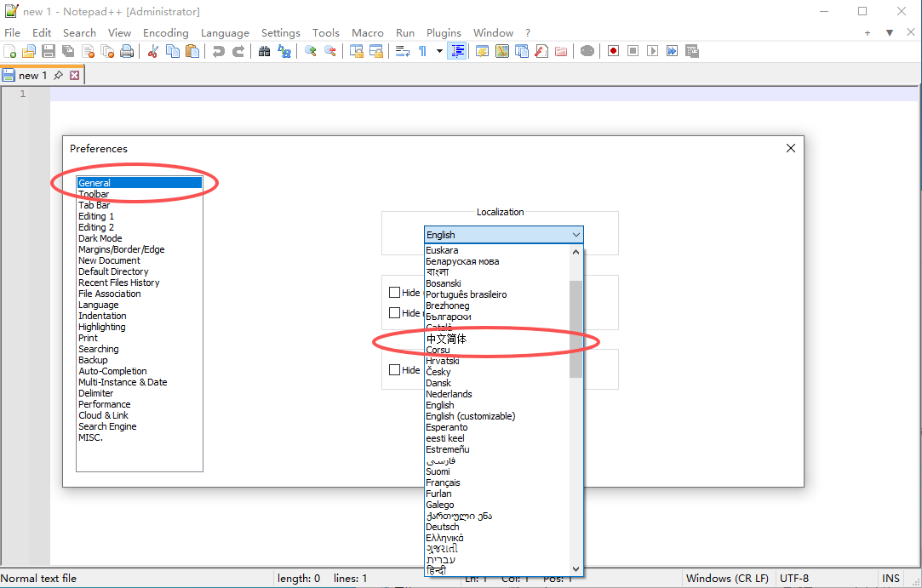Click the Cut scissors icon
The image size is (922, 588).
(153, 51)
